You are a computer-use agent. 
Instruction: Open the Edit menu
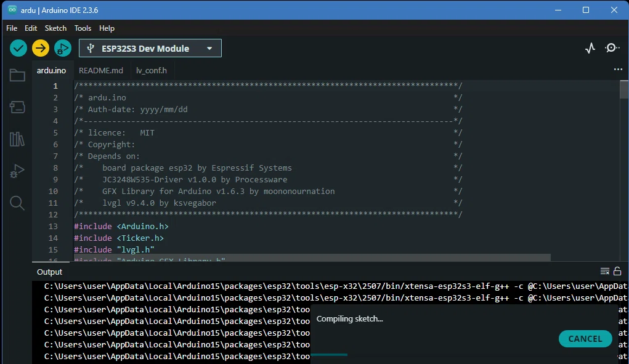[x=30, y=28]
